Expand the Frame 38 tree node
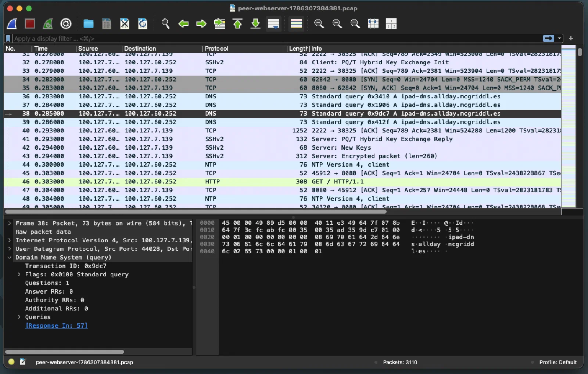 pyautogui.click(x=10, y=223)
